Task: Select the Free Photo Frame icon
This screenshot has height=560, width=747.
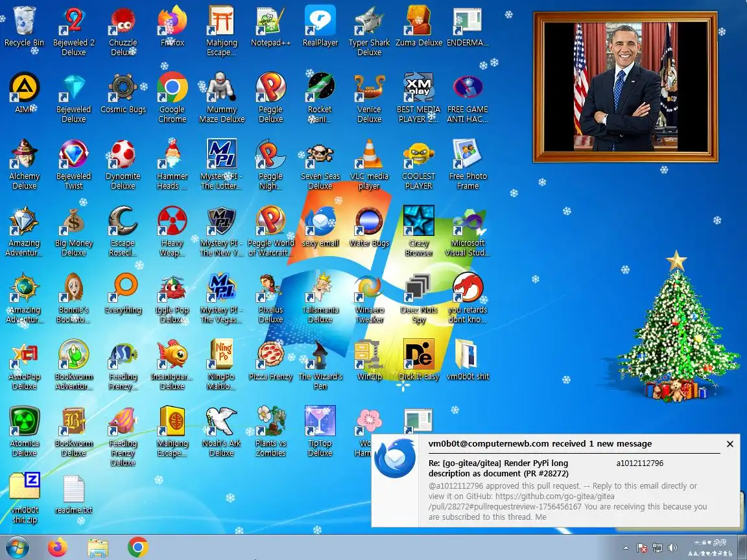Action: point(468,164)
